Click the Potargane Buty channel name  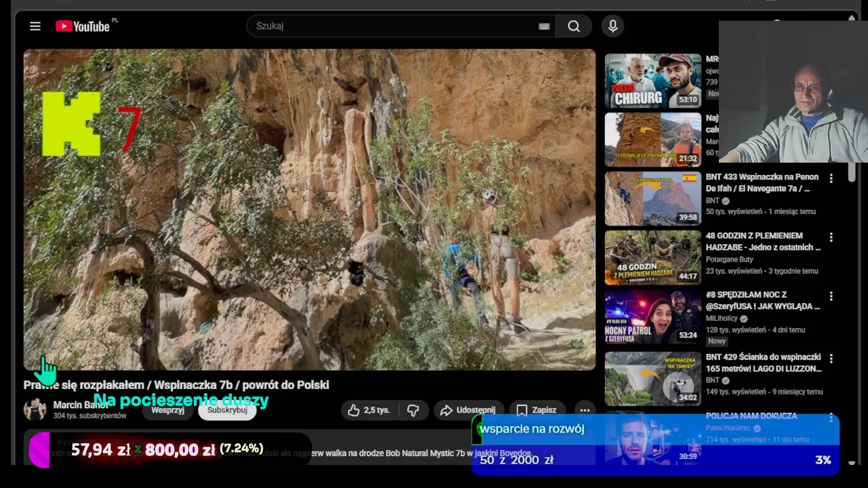(730, 260)
